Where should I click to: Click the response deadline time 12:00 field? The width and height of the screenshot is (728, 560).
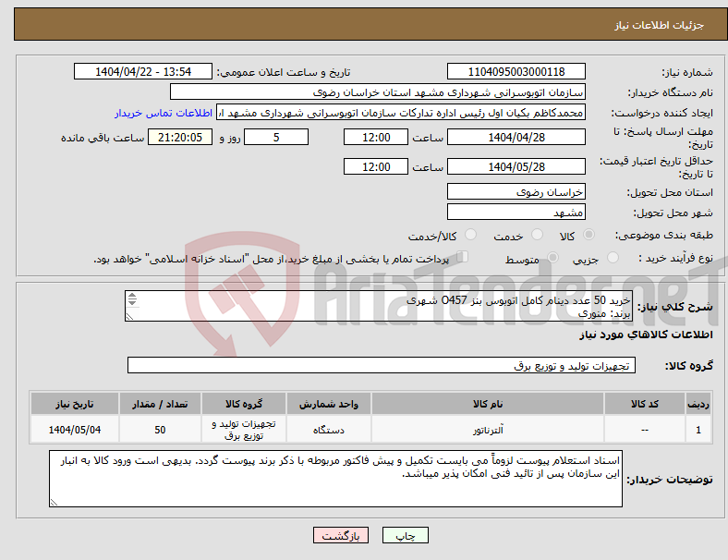[376, 138]
